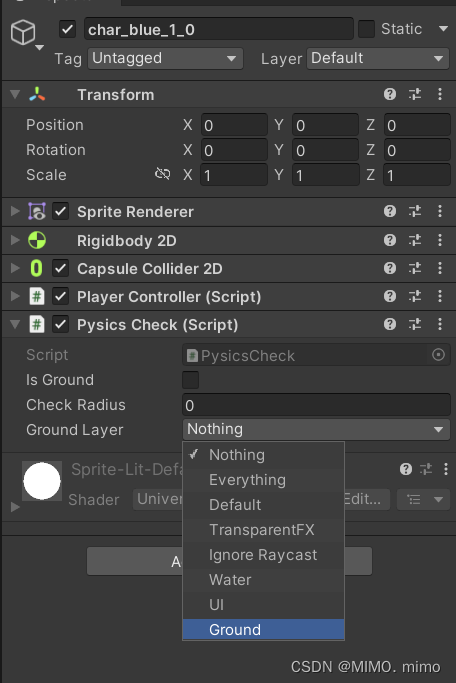Open Rigidbody 2D preset icon

click(415, 240)
